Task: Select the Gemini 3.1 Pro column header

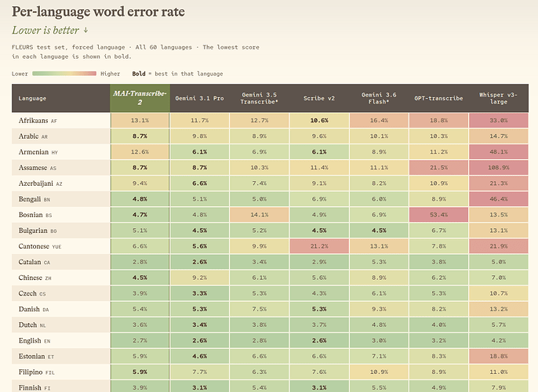Action: point(199,98)
